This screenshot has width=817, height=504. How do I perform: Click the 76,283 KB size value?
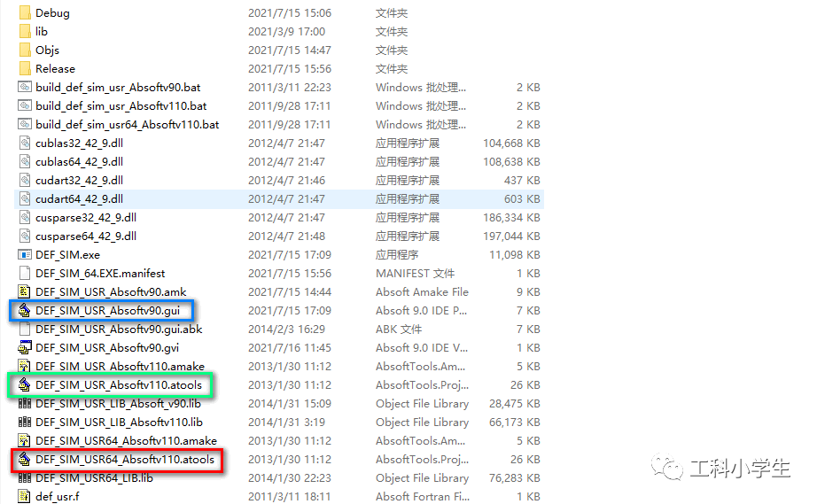point(515,478)
